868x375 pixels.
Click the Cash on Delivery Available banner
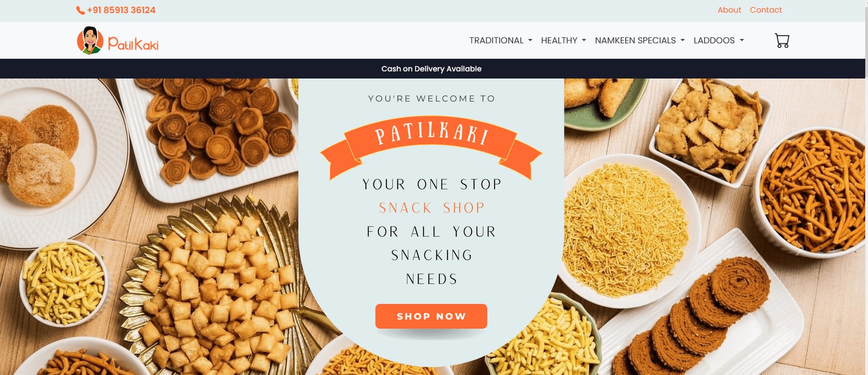pos(432,69)
